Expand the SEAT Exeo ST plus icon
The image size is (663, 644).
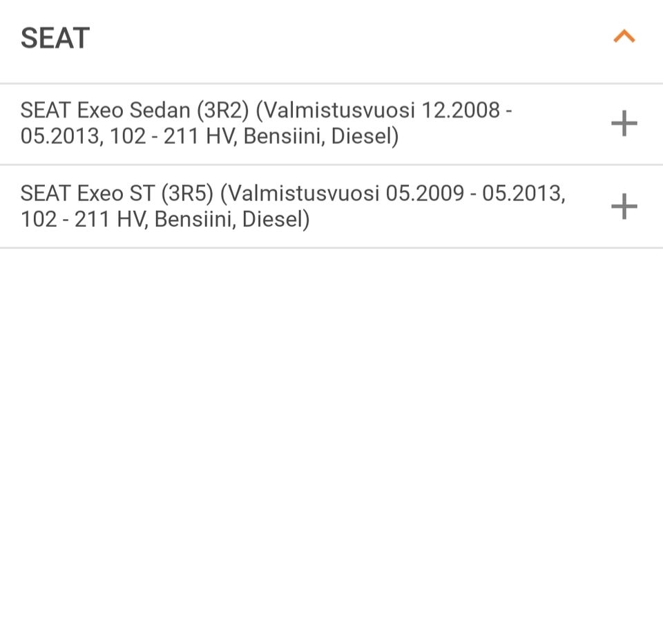624,207
